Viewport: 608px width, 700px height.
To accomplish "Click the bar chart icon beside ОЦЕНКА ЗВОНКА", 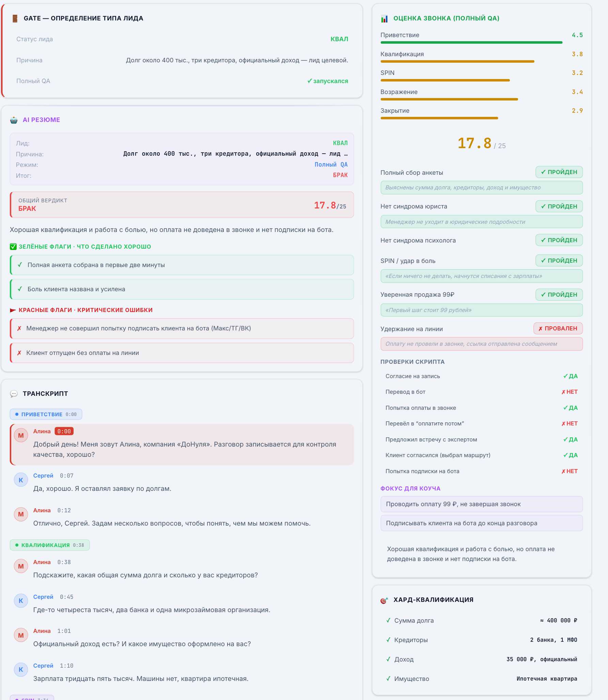I will pos(384,18).
